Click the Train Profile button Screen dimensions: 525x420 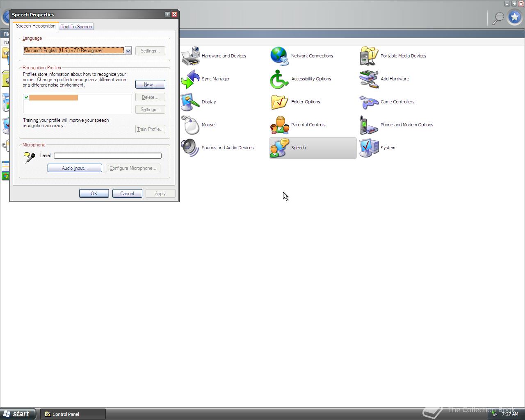pos(150,129)
